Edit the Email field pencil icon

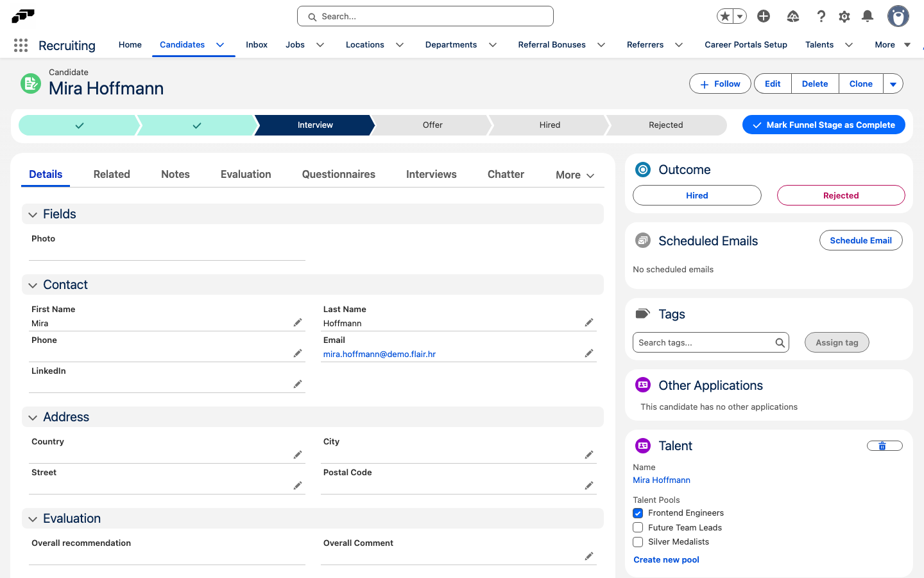point(589,353)
